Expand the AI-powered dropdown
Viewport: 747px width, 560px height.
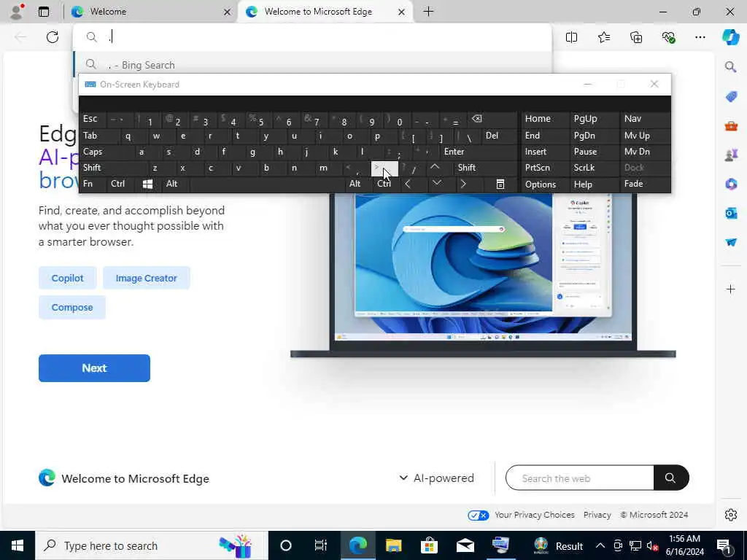click(x=437, y=478)
